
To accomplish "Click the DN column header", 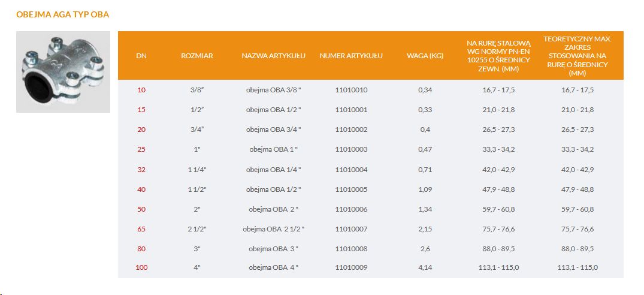I will click(x=141, y=56).
